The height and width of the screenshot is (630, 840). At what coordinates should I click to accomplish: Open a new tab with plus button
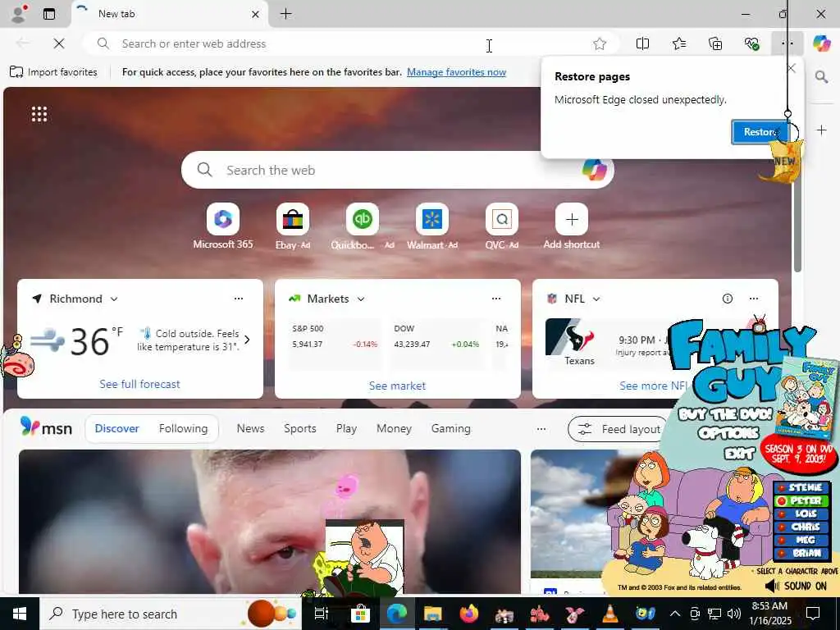[x=286, y=14]
